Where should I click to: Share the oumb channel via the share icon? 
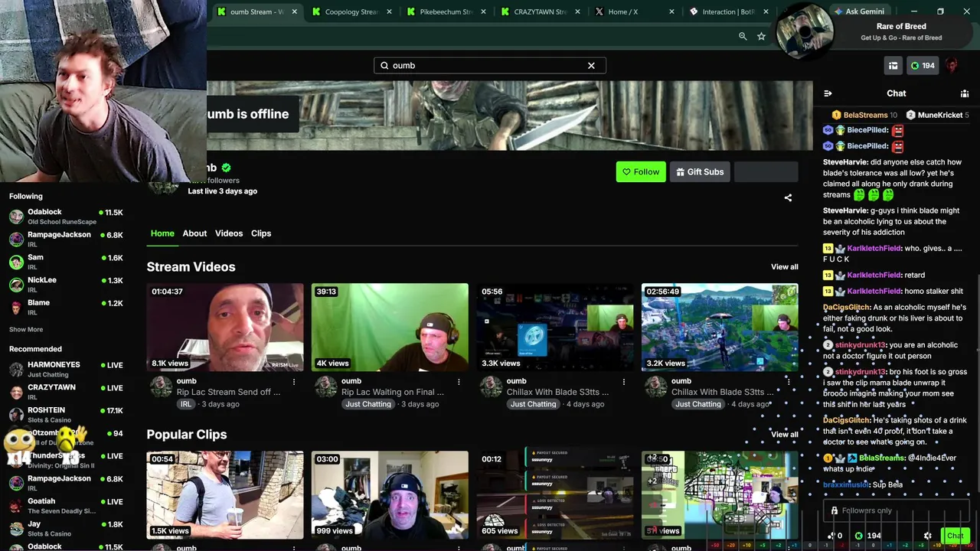click(x=788, y=197)
